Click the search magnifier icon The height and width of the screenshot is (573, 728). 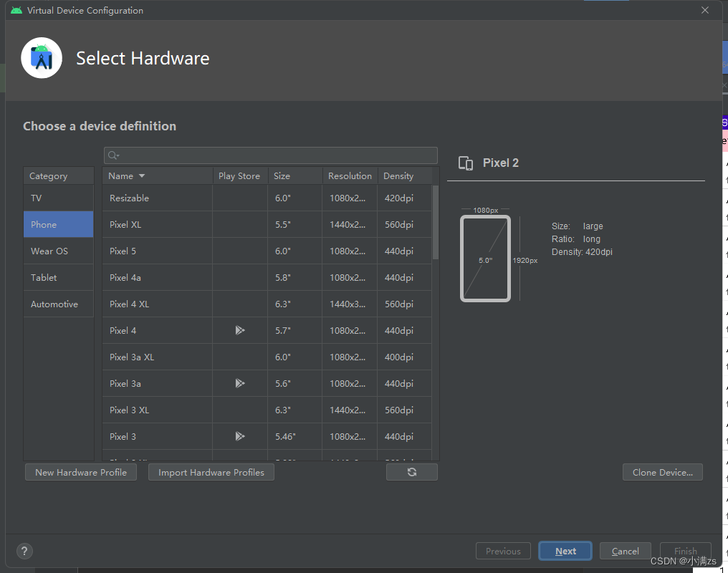click(x=113, y=155)
